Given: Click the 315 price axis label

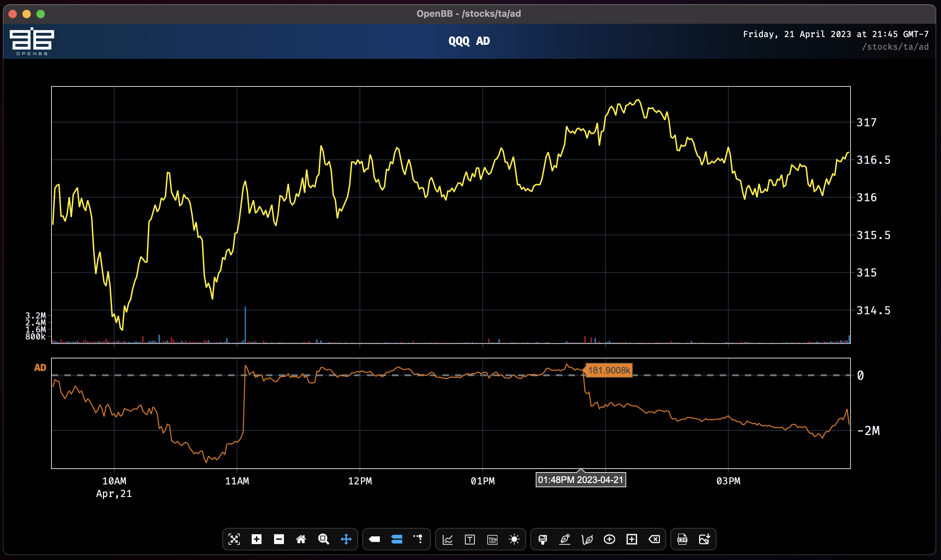Looking at the screenshot, I should tap(867, 272).
